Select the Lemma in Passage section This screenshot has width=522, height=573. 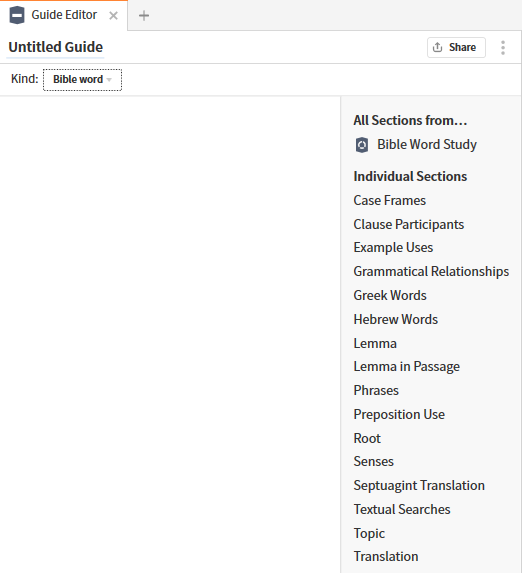[406, 367]
